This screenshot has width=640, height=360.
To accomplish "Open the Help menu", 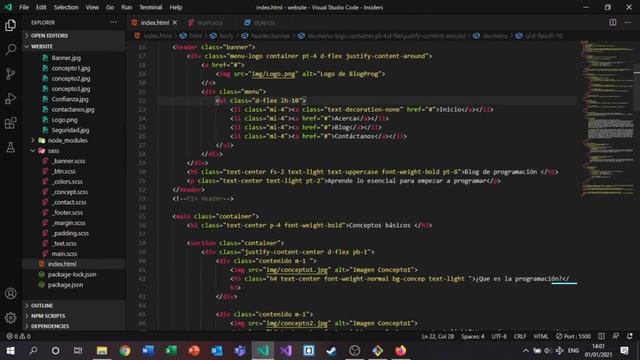I will click(x=176, y=7).
